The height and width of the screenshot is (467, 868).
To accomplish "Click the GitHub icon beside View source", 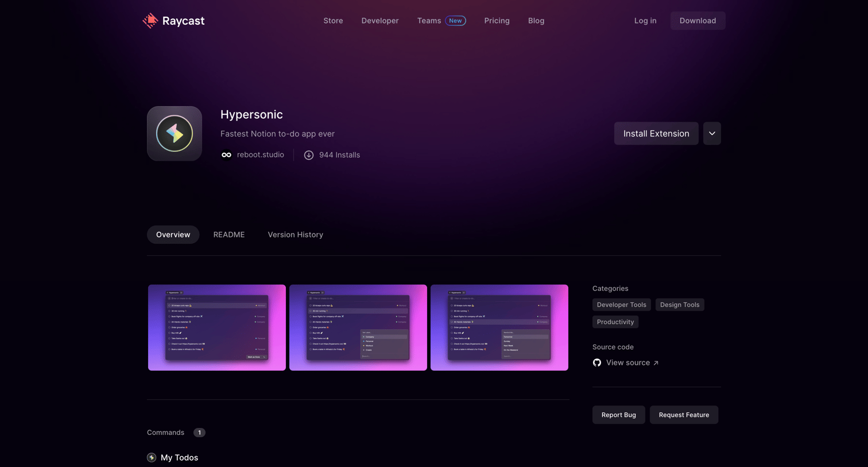I will pos(597,363).
